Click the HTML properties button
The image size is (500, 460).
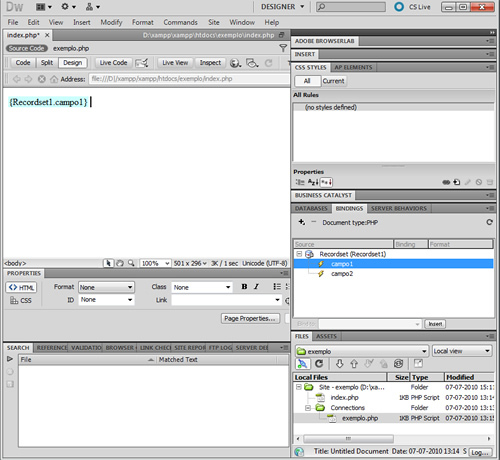coord(21,287)
